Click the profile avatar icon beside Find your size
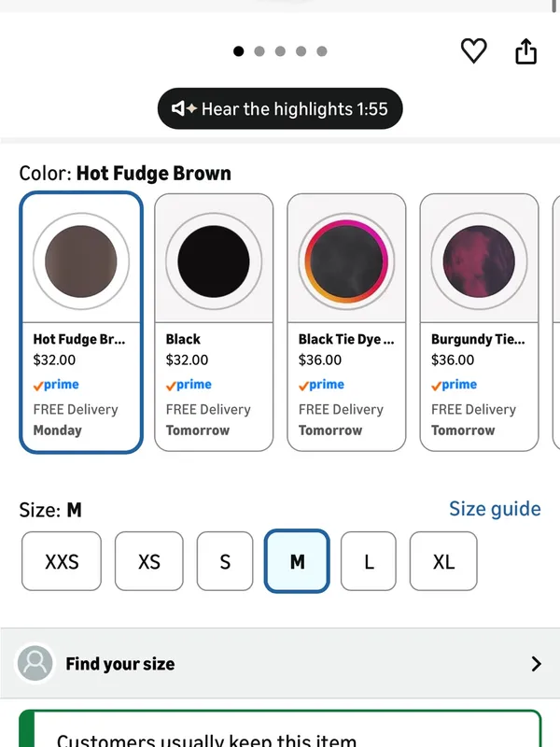The height and width of the screenshot is (747, 560). [x=35, y=663]
